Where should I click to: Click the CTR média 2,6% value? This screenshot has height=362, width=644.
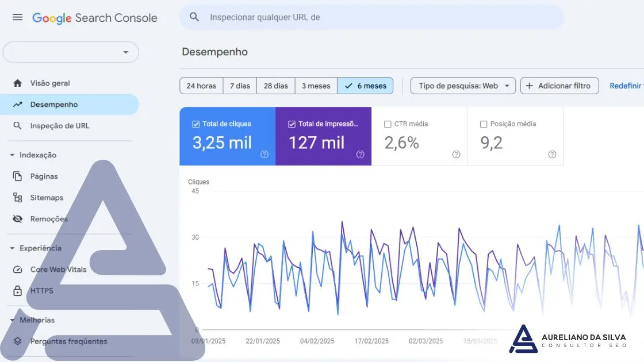[x=402, y=143]
